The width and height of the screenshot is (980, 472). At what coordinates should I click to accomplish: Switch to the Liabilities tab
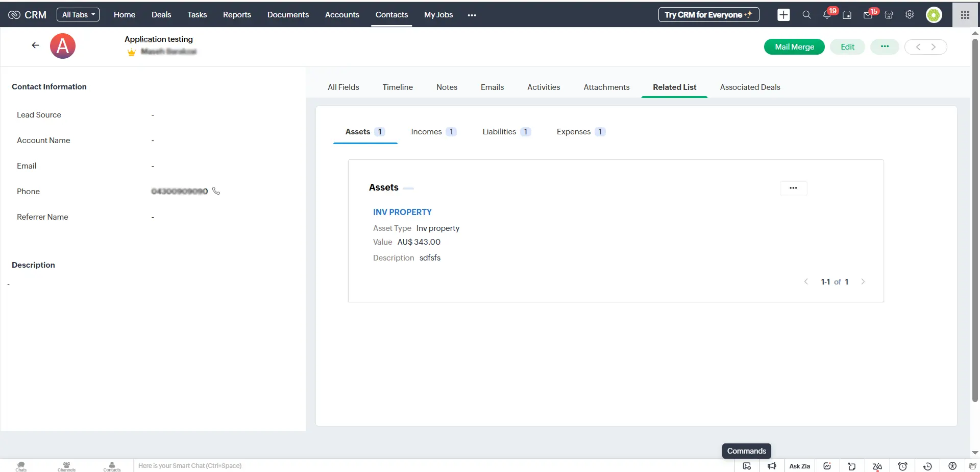point(499,131)
